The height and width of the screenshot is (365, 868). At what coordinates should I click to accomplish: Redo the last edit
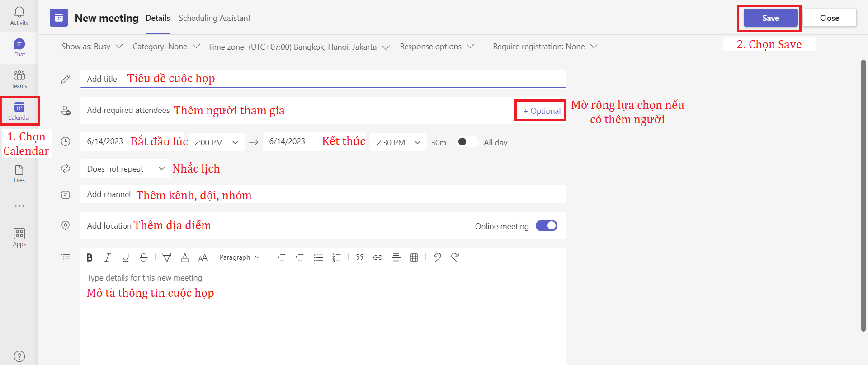(455, 257)
